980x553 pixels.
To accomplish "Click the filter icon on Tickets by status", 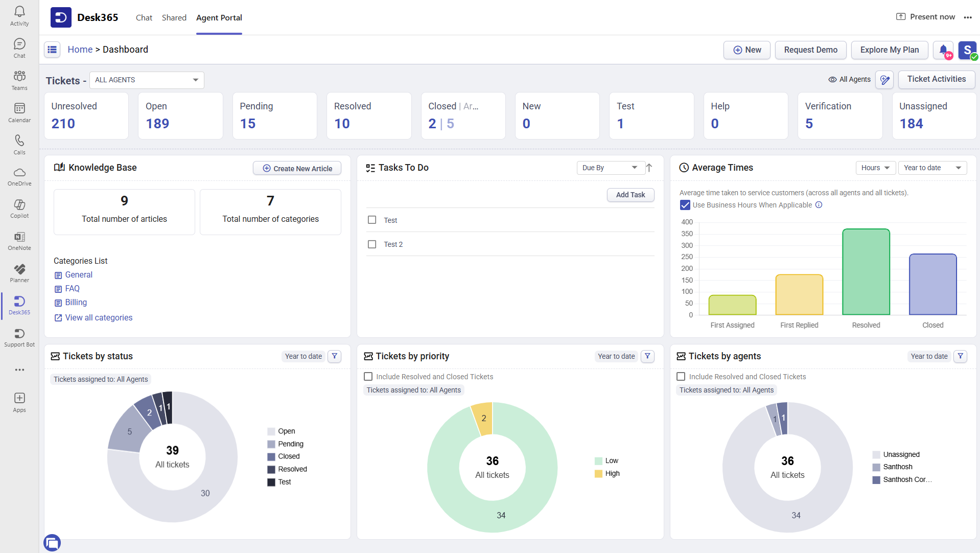I will point(334,356).
